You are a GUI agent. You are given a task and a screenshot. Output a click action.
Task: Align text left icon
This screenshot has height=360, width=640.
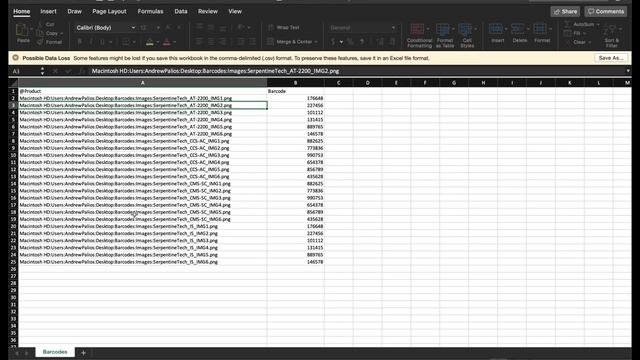(200, 42)
